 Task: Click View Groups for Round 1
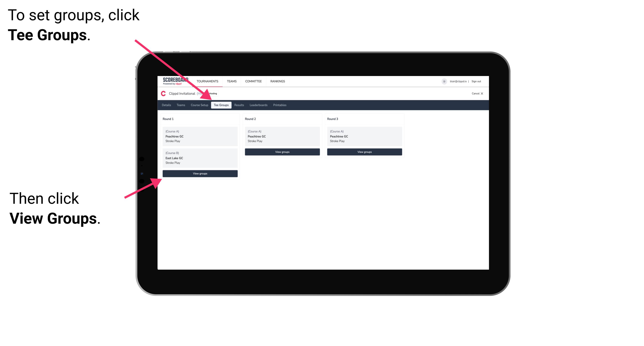200,173
